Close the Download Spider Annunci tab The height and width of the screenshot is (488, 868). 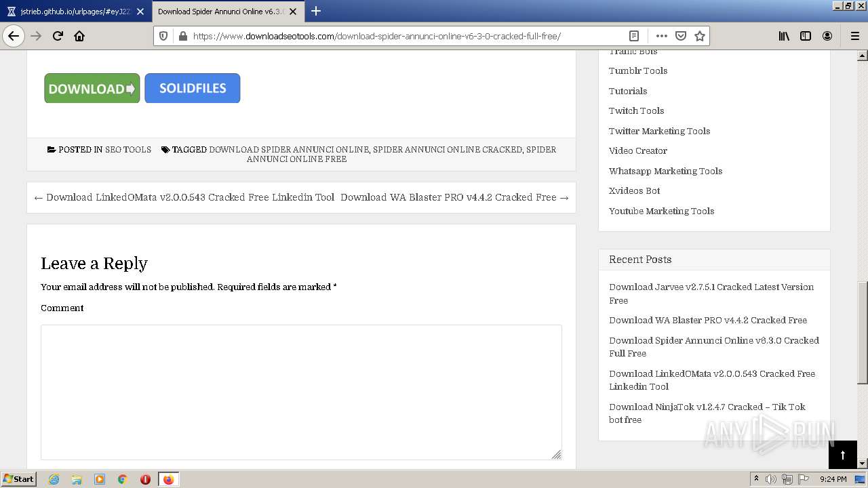click(293, 12)
